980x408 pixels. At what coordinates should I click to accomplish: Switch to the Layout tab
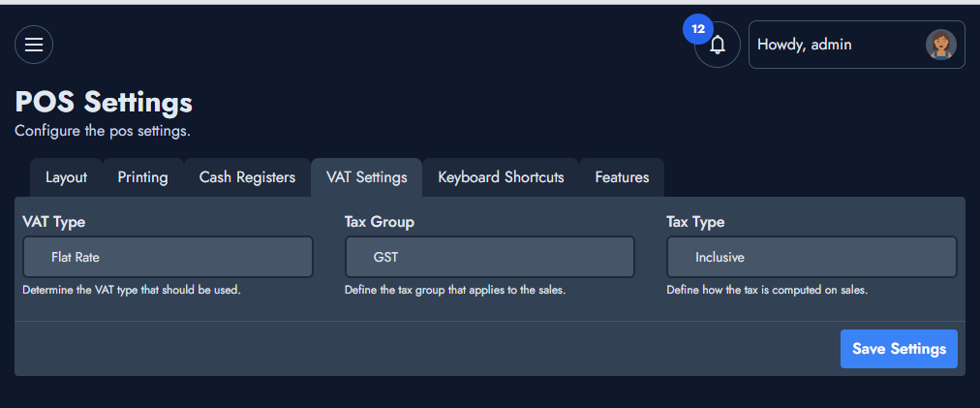tap(66, 177)
